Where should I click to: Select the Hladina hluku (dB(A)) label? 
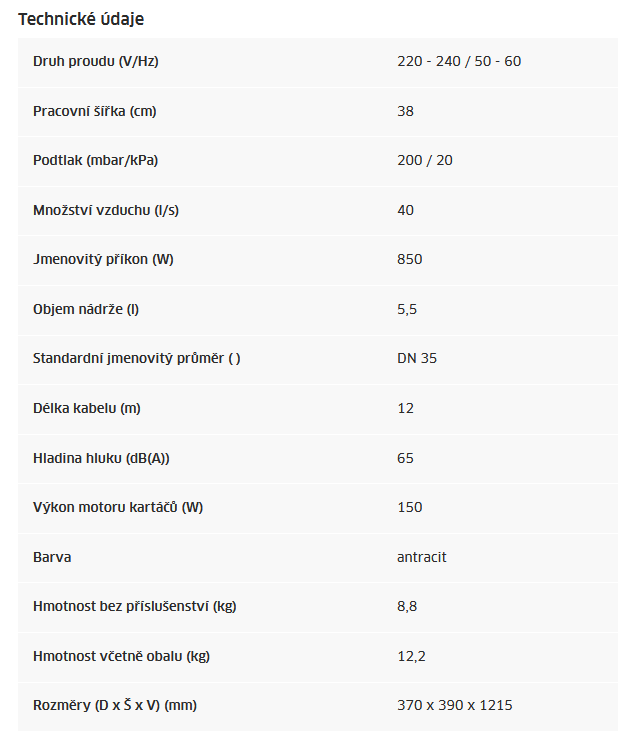(x=101, y=458)
